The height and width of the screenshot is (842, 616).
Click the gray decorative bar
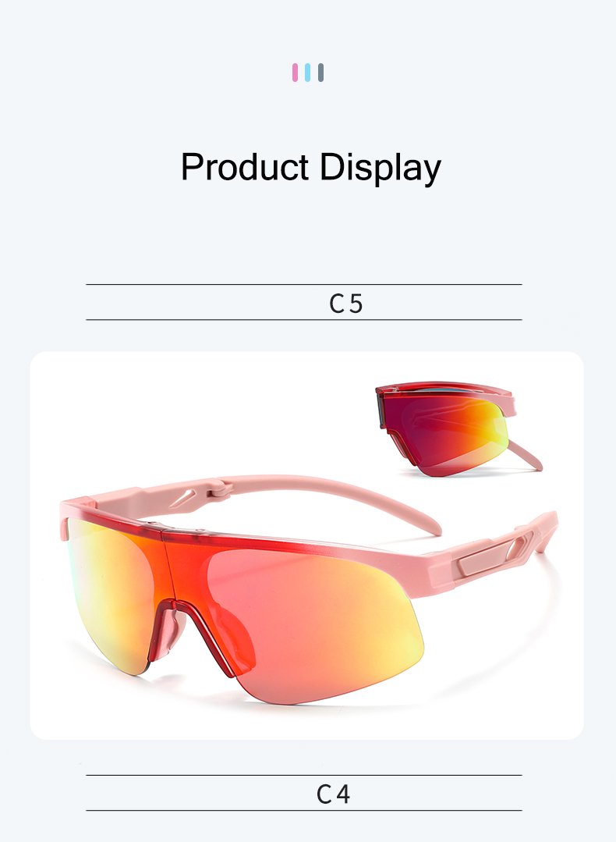(x=321, y=73)
